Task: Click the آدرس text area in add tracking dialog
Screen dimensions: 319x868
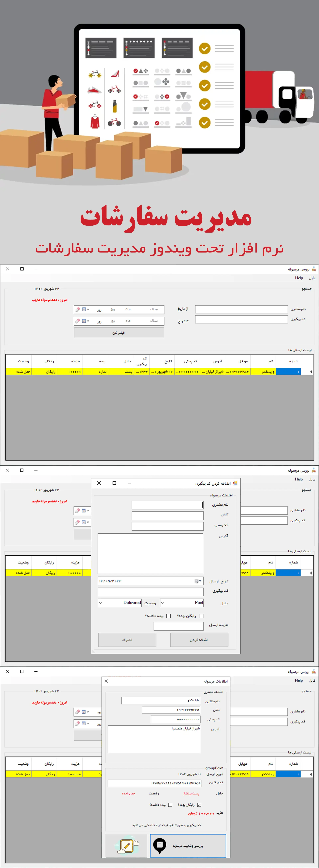Action: coord(151,553)
